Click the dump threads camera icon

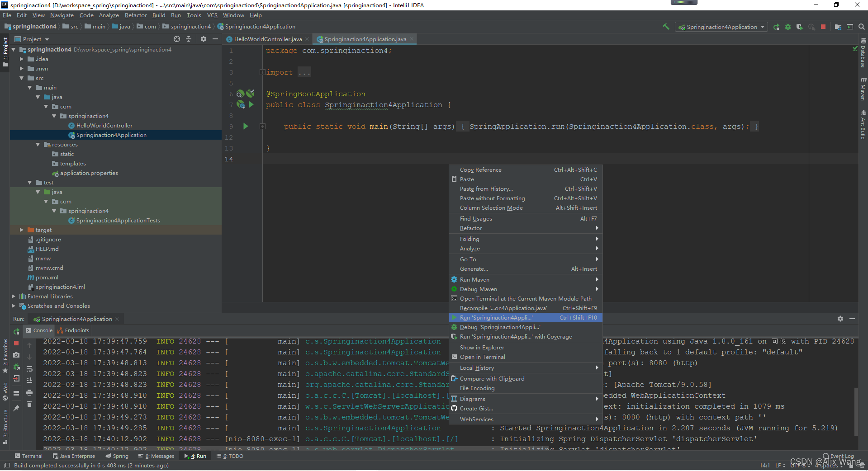(x=16, y=355)
